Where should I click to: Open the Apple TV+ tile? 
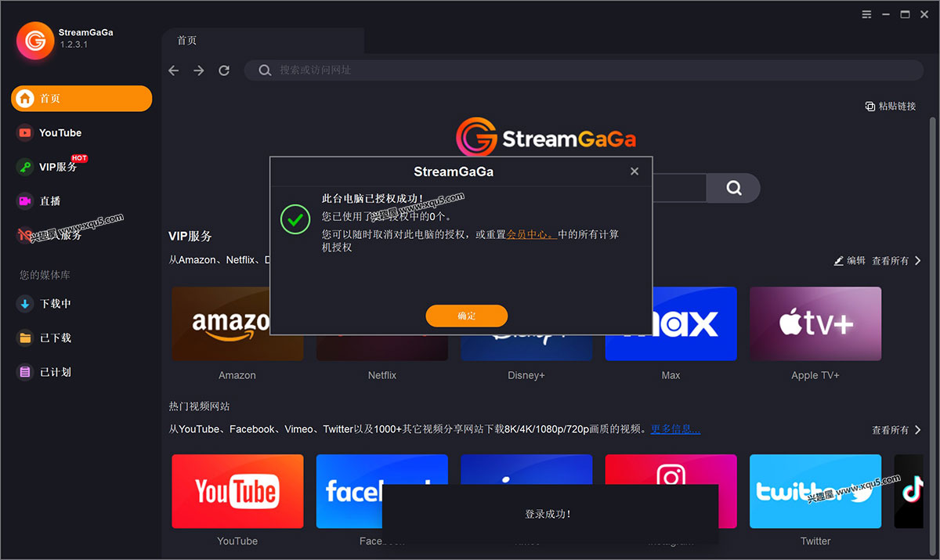pyautogui.click(x=815, y=323)
